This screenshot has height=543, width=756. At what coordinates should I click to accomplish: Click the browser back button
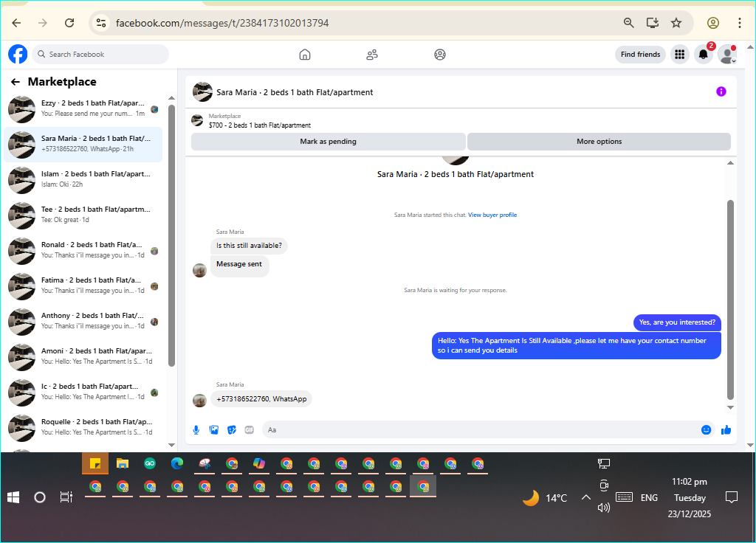(16, 23)
